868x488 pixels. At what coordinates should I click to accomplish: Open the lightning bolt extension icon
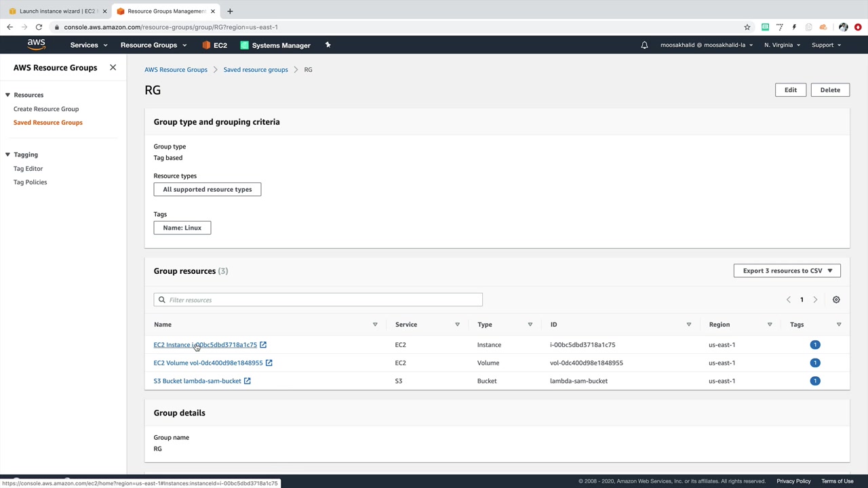(x=794, y=27)
